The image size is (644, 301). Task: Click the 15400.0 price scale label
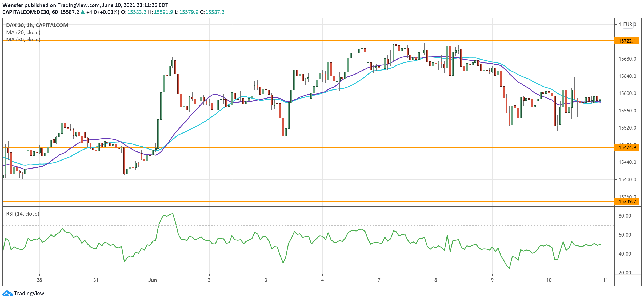[x=627, y=179]
